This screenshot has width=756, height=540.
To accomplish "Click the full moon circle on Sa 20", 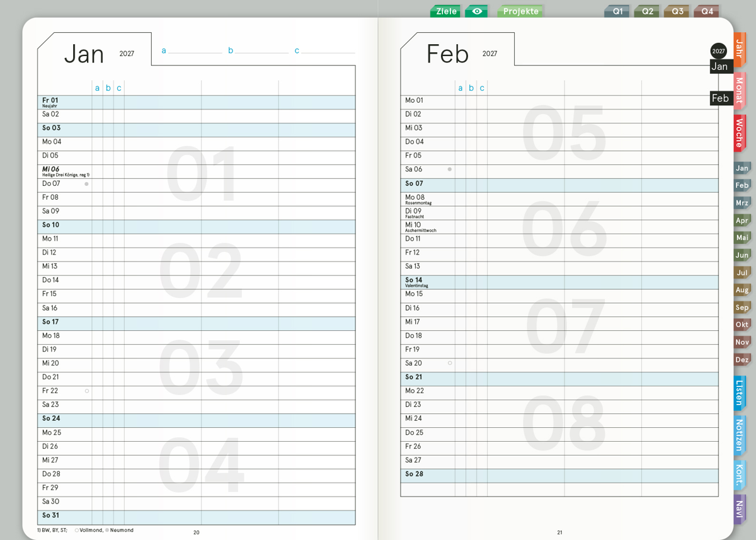I will (x=449, y=363).
